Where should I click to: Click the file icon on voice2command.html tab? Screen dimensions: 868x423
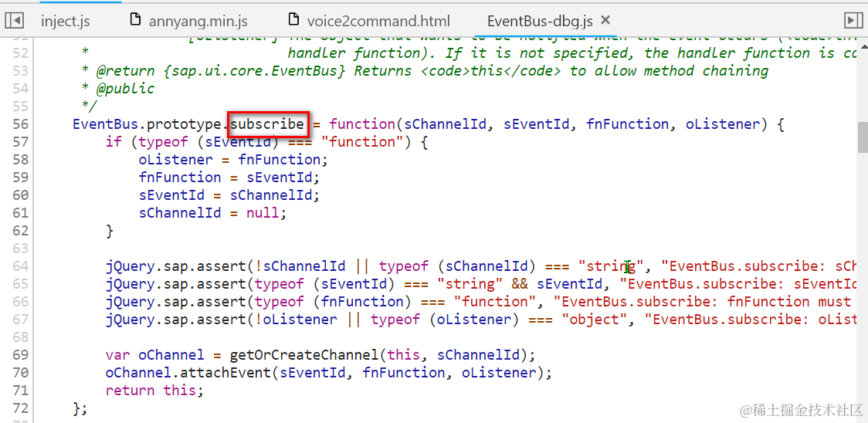click(294, 21)
